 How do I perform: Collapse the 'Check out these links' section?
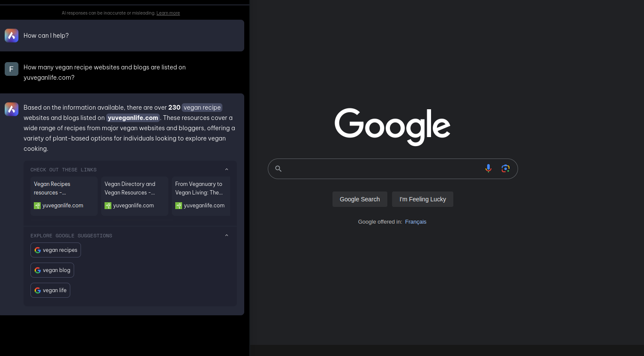227,170
